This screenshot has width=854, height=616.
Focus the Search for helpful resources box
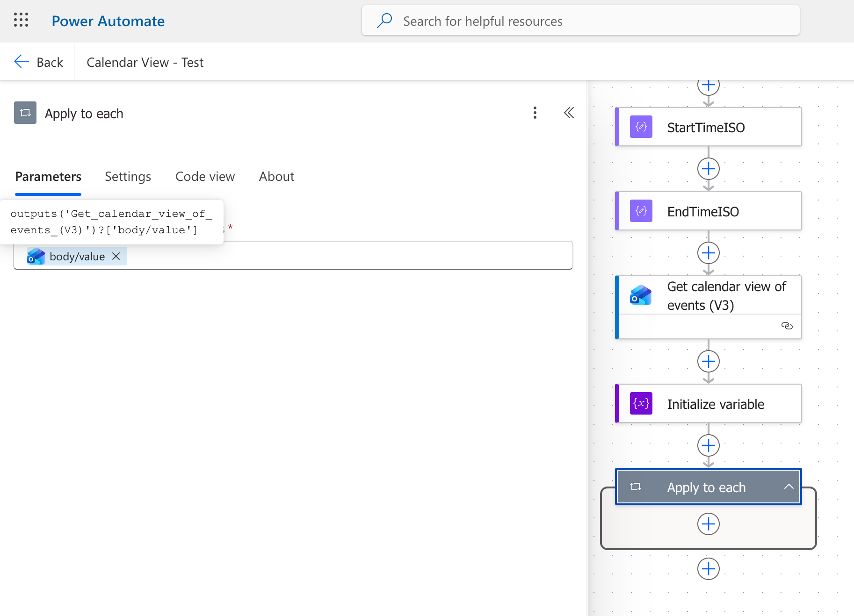[580, 21]
